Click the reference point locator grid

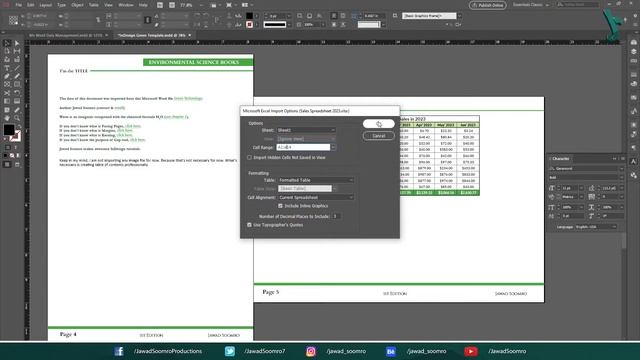pos(13,20)
